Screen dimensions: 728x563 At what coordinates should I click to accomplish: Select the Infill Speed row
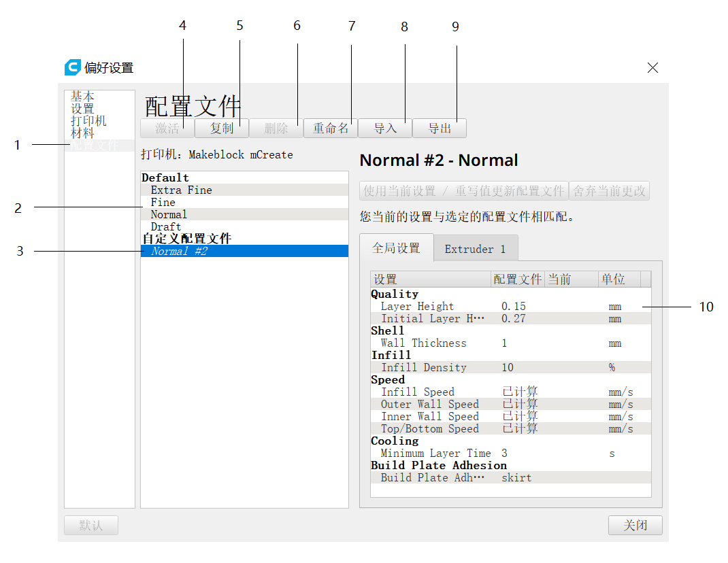(x=511, y=392)
